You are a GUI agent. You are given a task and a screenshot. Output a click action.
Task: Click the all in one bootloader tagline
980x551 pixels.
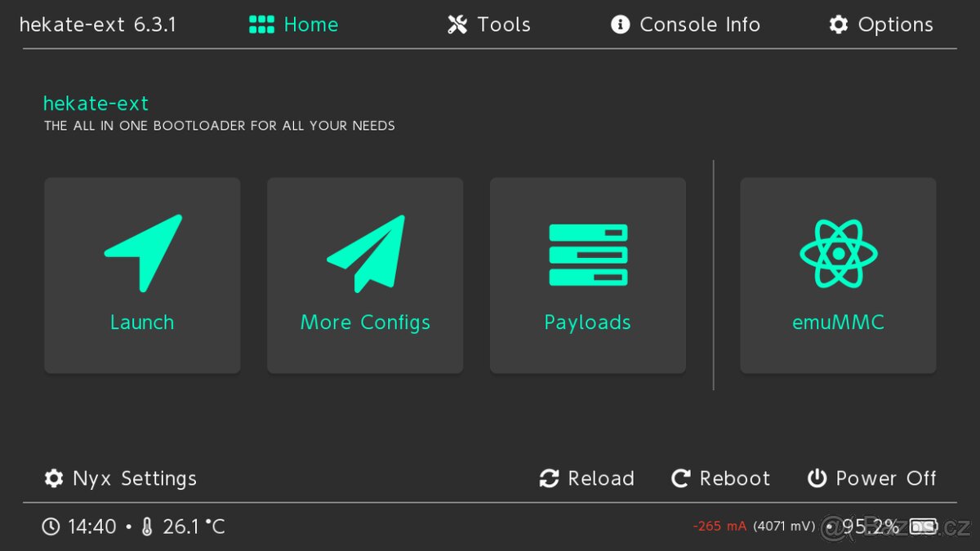click(x=220, y=126)
